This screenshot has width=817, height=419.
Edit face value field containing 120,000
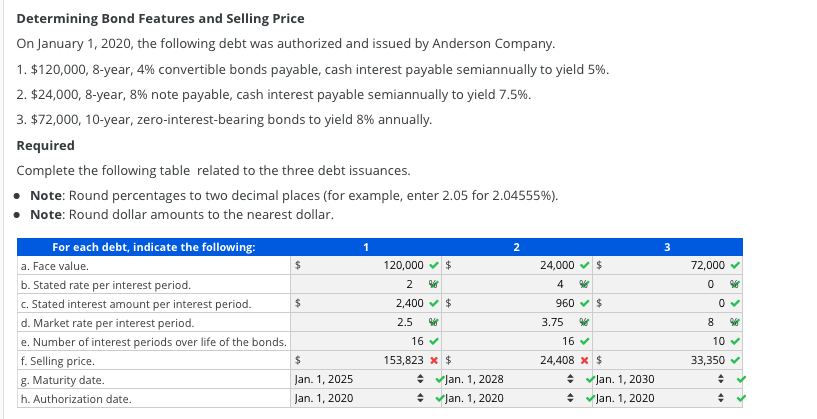[x=365, y=265]
